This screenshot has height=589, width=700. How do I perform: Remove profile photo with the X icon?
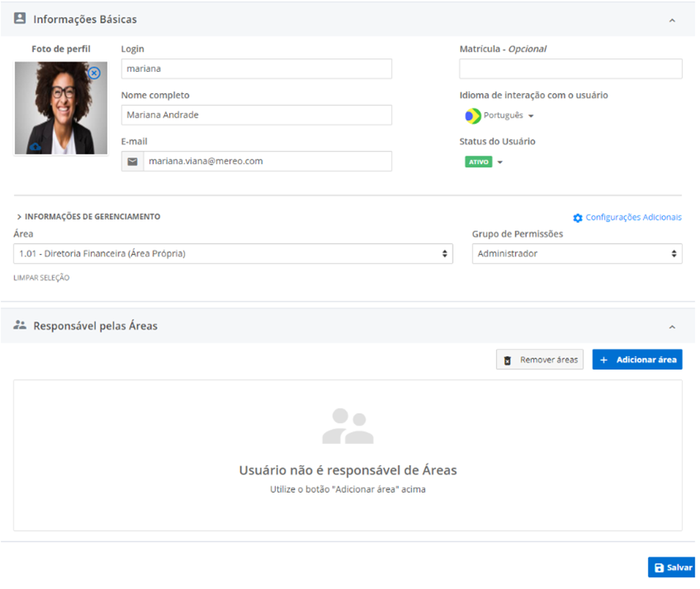(x=94, y=73)
